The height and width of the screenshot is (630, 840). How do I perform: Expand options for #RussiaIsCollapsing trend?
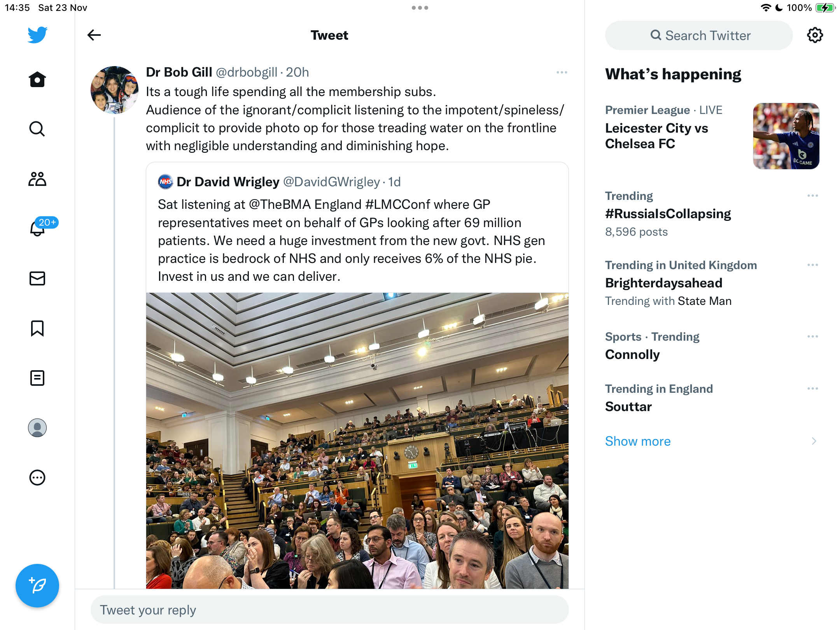(x=813, y=196)
